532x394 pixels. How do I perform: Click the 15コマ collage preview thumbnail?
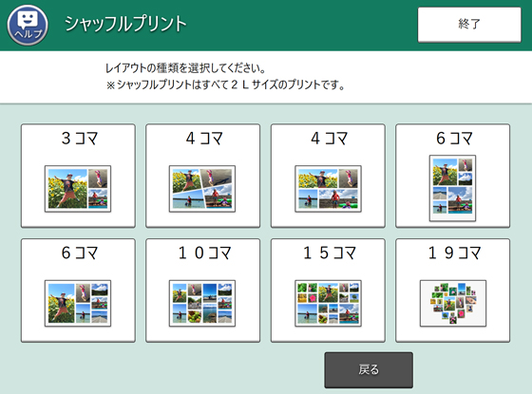[328, 304]
